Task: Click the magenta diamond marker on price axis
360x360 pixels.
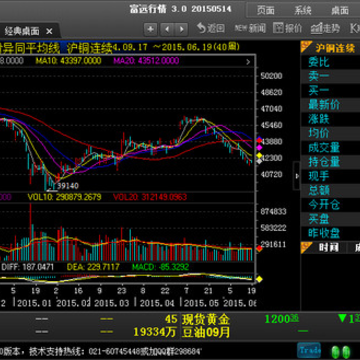Action: tap(259, 147)
